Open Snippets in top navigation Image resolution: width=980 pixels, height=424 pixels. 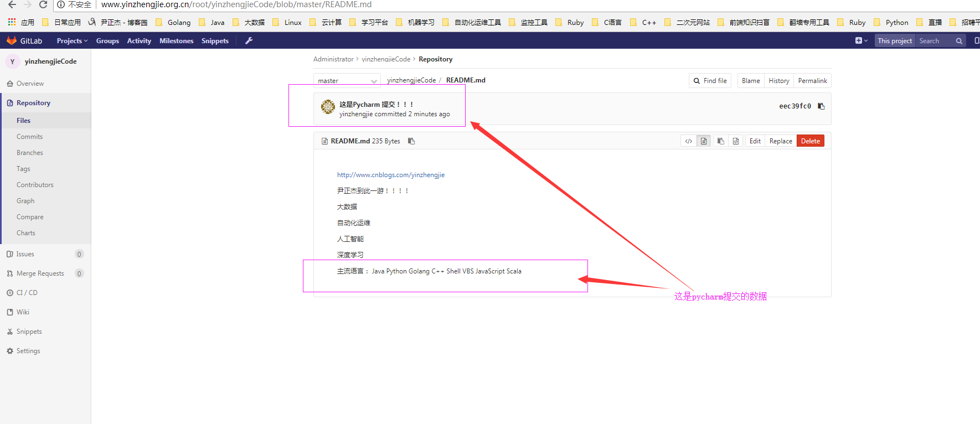click(x=215, y=41)
